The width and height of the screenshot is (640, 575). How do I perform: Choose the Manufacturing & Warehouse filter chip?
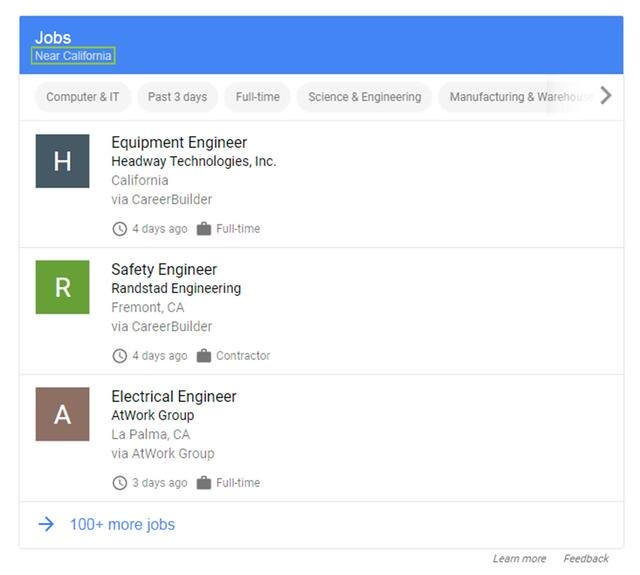click(518, 97)
